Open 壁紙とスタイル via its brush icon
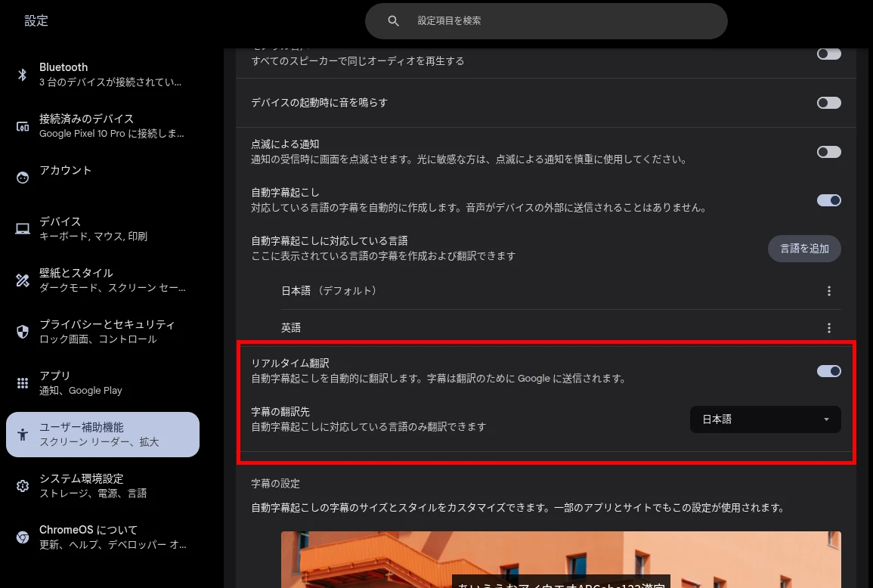The width and height of the screenshot is (873, 588). pyautogui.click(x=22, y=280)
